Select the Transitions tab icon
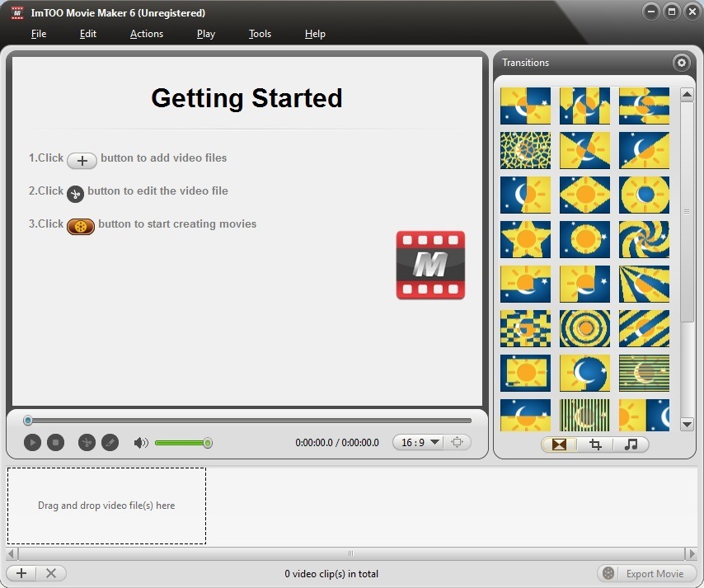Image resolution: width=704 pixels, height=588 pixels. pyautogui.click(x=559, y=445)
